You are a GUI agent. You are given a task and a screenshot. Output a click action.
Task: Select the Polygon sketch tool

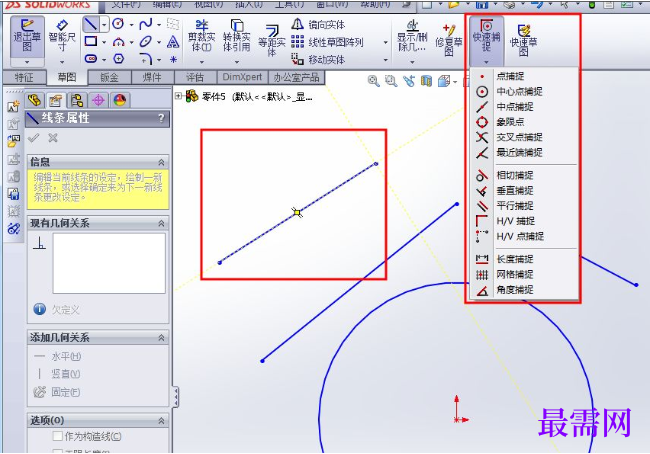[x=119, y=59]
